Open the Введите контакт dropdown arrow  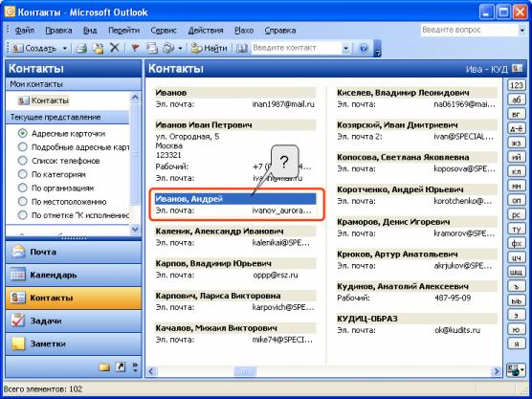pyautogui.click(x=345, y=48)
